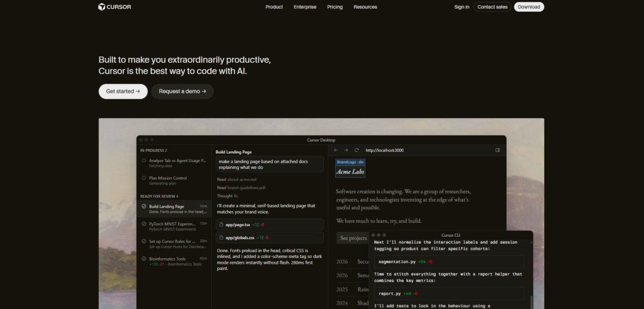
Task: Click the Request a demo button
Action: click(182, 92)
